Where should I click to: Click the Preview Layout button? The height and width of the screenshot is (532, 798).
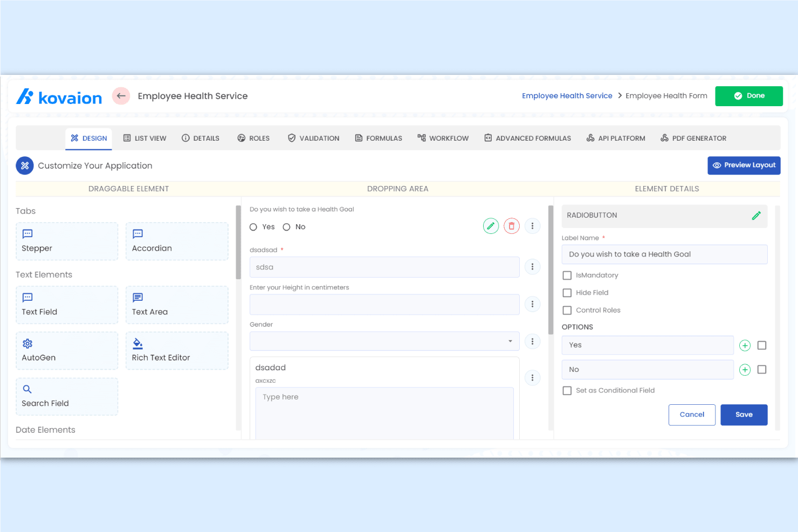[744, 165]
